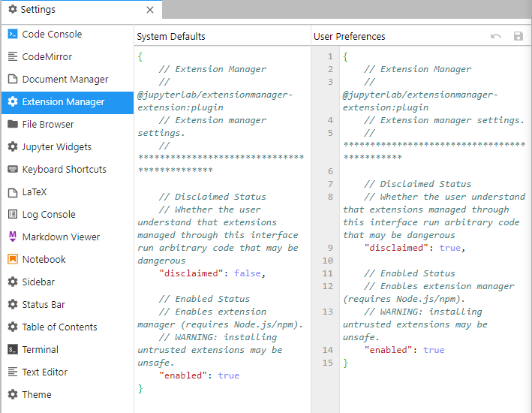This screenshot has width=532, height=413.
Task: Click the User Preferences header
Action: 350,36
